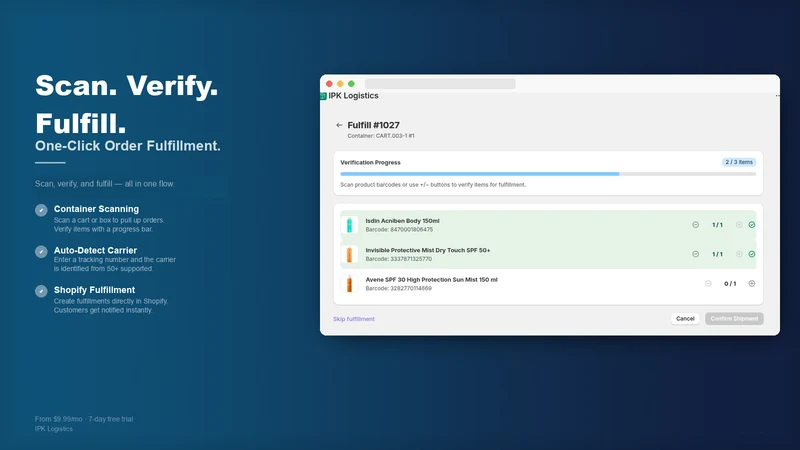800x450 pixels.
Task: Increase quantity for Isdin Acniben Body 150ml
Action: 739,224
